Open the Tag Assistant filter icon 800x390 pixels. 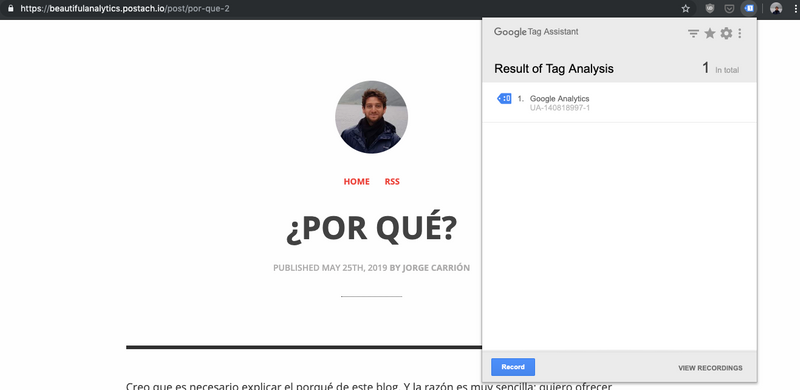point(693,34)
